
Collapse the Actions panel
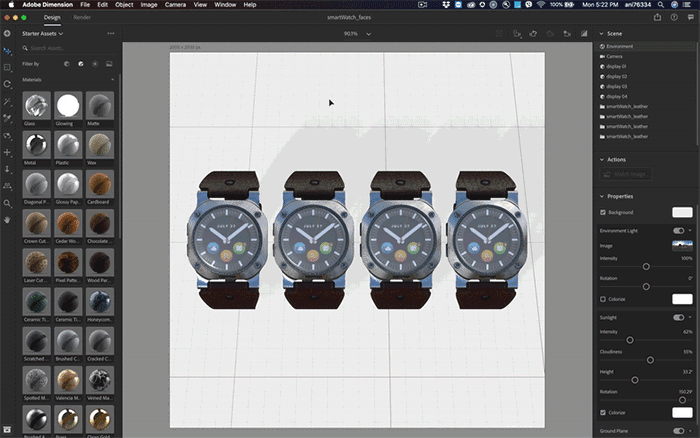click(x=601, y=159)
